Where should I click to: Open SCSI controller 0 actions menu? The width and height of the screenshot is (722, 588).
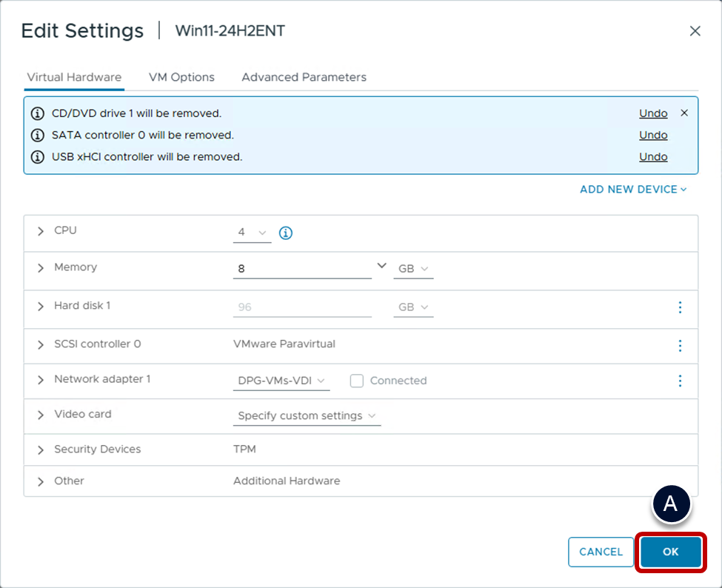680,346
